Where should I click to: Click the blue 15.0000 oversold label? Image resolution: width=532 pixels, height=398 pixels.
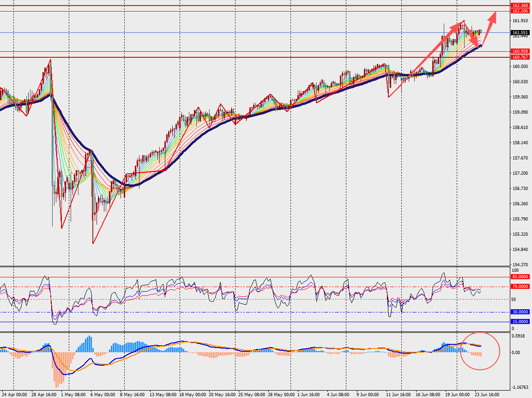click(520, 322)
